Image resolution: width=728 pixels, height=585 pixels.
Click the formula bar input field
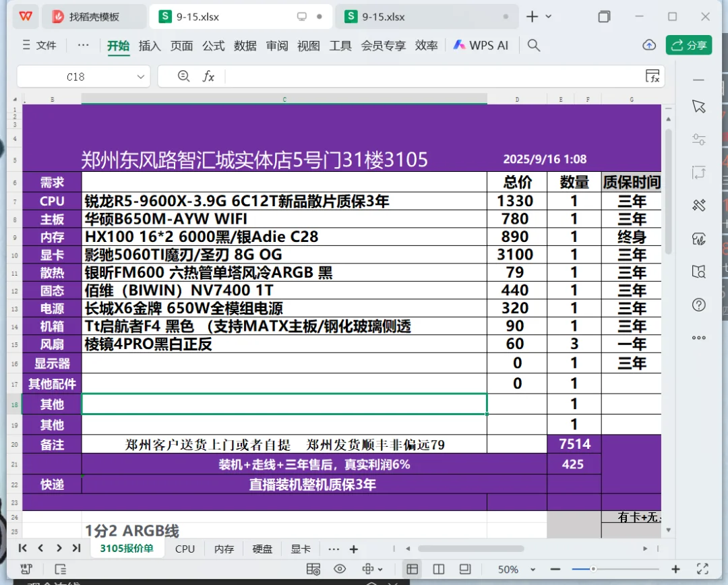[433, 76]
